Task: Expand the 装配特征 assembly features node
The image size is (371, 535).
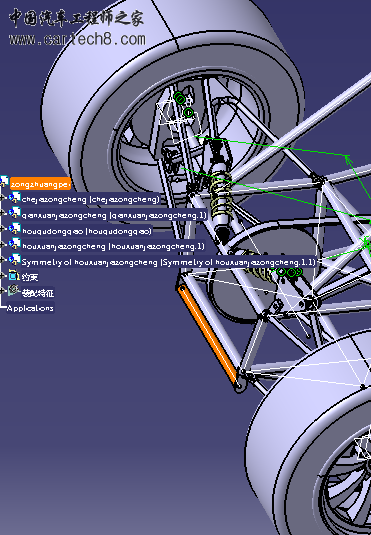Action: pyautogui.click(x=2, y=290)
